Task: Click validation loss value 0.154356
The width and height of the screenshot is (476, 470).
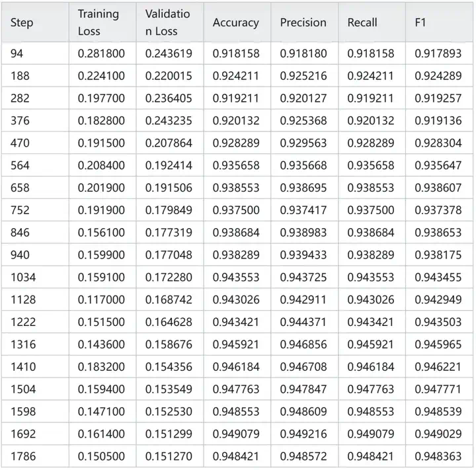Action: tap(169, 367)
